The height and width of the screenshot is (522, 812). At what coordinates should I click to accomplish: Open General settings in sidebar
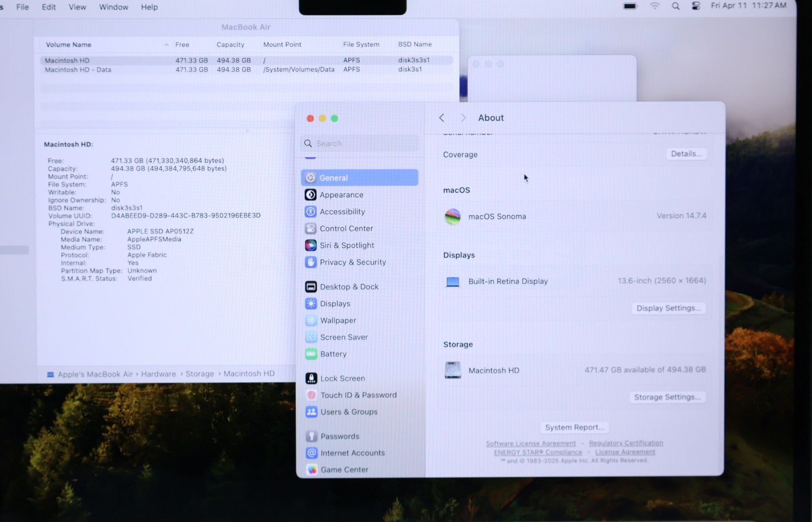click(359, 178)
